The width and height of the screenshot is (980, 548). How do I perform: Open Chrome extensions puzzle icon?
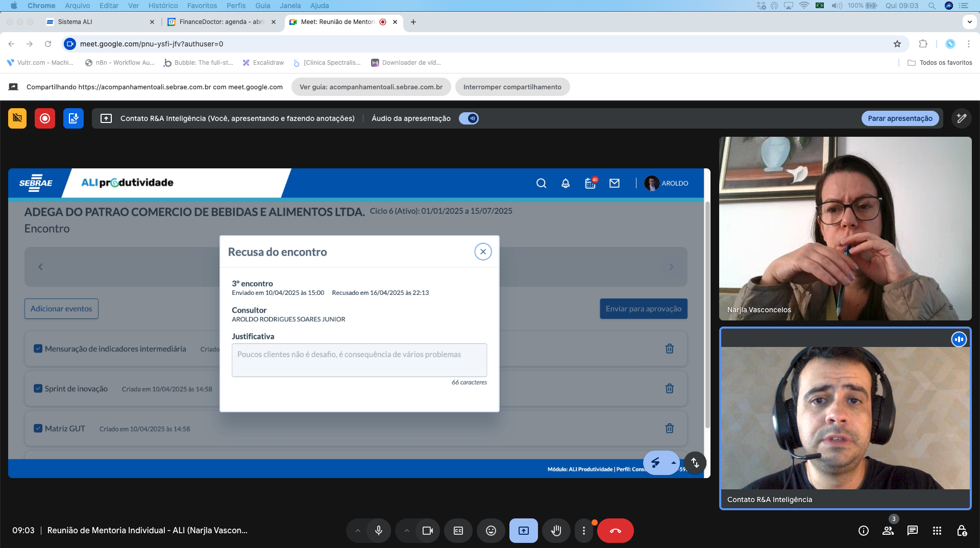coord(923,44)
